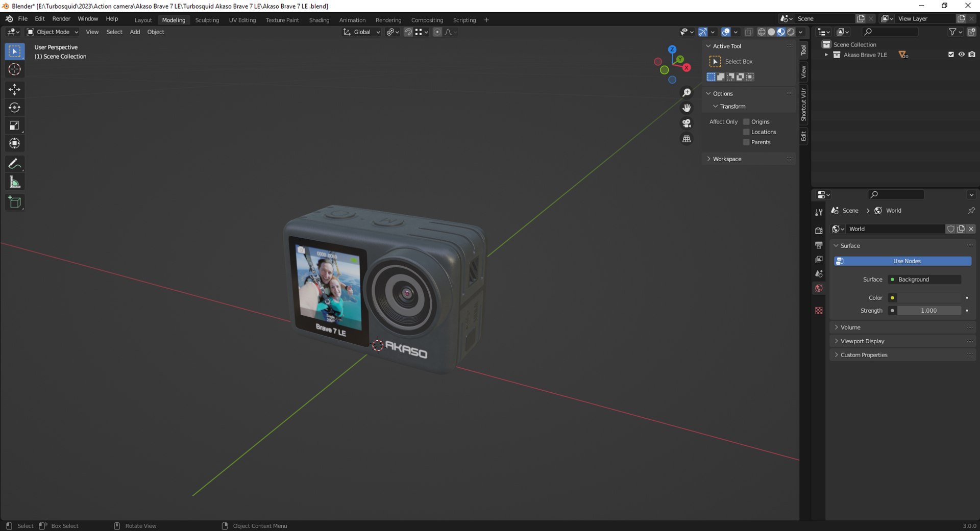This screenshot has width=980, height=531.
Task: Toggle the Locations checkbox
Action: 746,132
